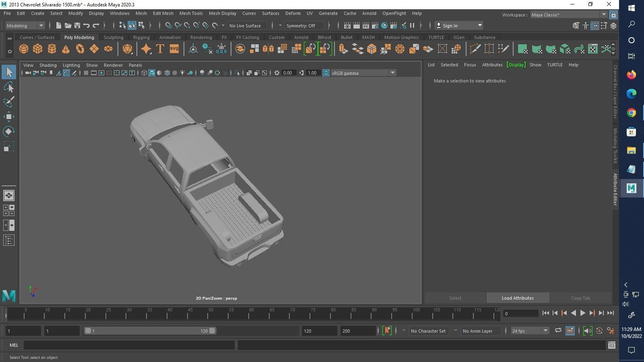Switch to the Rigging shelf tab

coord(141,37)
